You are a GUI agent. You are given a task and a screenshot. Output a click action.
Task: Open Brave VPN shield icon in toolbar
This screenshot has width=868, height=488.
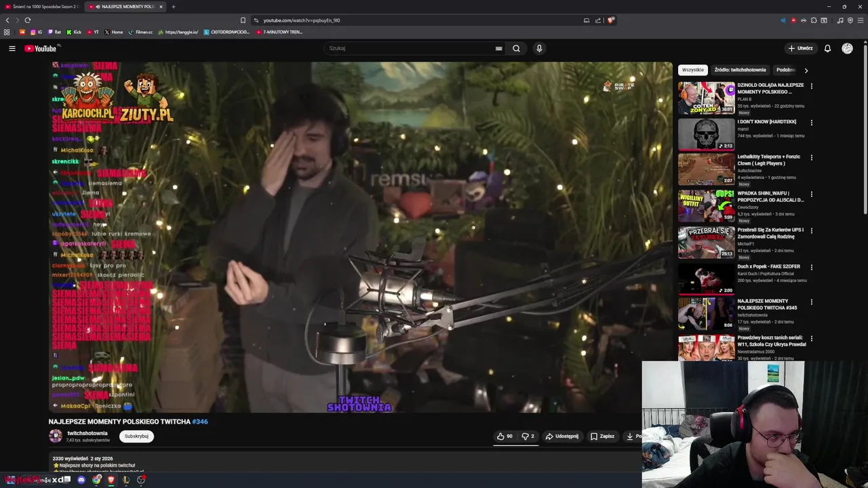pos(850,20)
